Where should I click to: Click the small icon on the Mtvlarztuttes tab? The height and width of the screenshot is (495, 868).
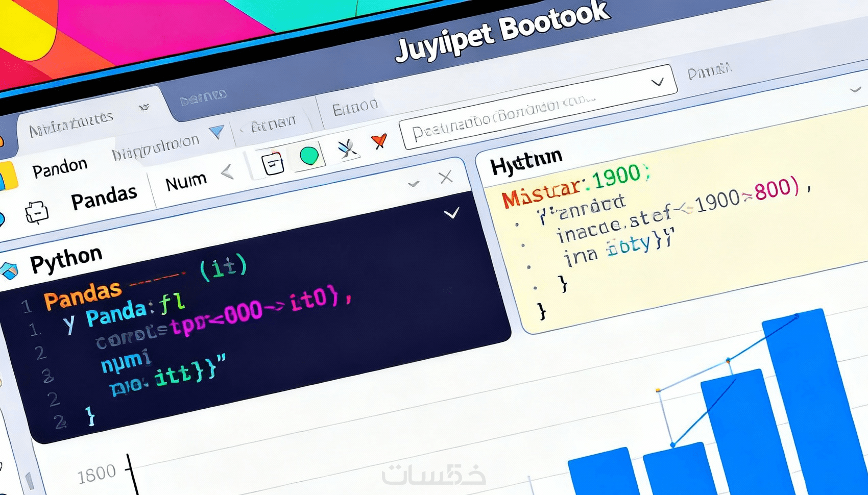tap(144, 107)
